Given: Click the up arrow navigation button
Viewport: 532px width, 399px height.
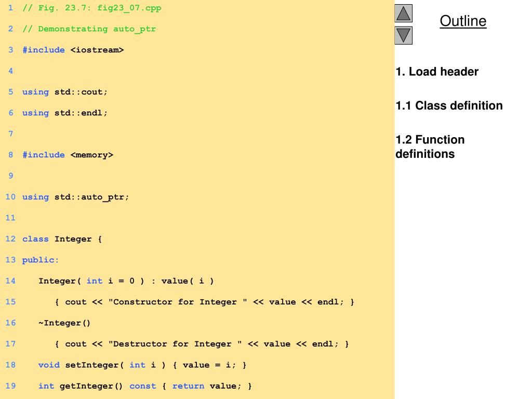Looking at the screenshot, I should [x=403, y=13].
